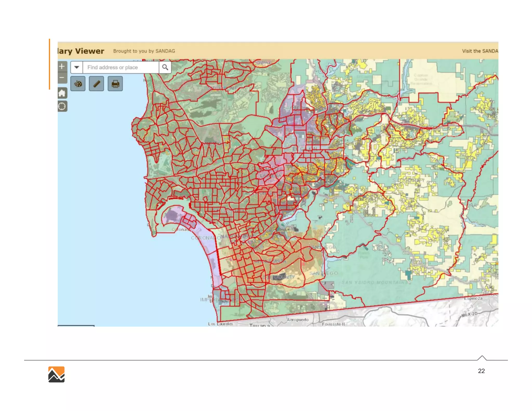Click the magnifying glass search icon

pyautogui.click(x=165, y=68)
